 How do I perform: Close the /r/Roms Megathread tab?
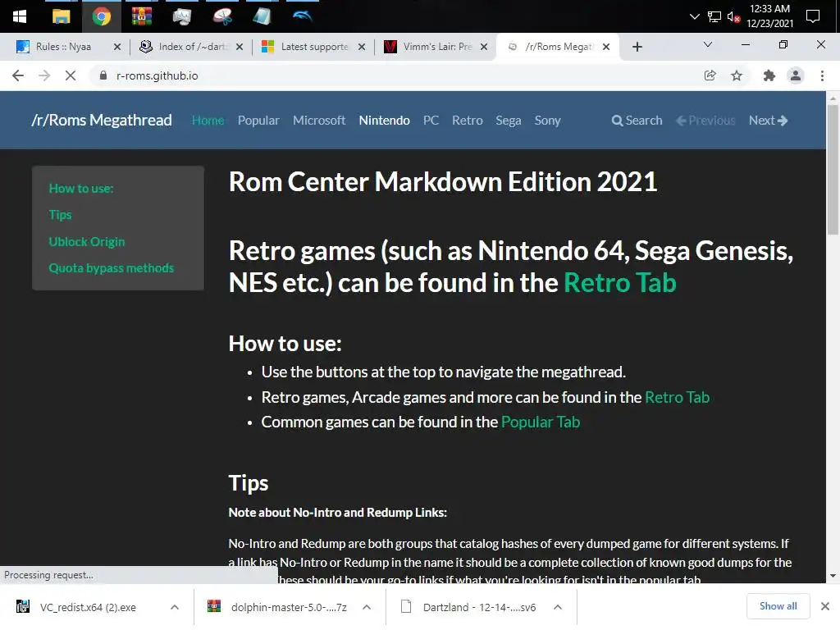(x=606, y=47)
